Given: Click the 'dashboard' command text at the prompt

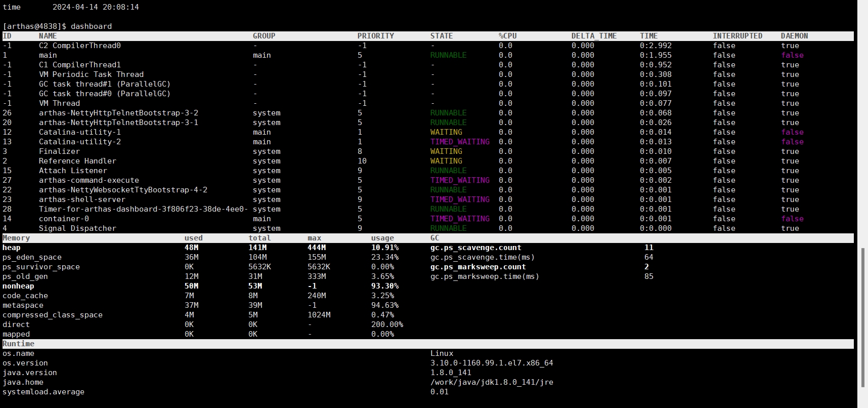Looking at the screenshot, I should (x=91, y=26).
